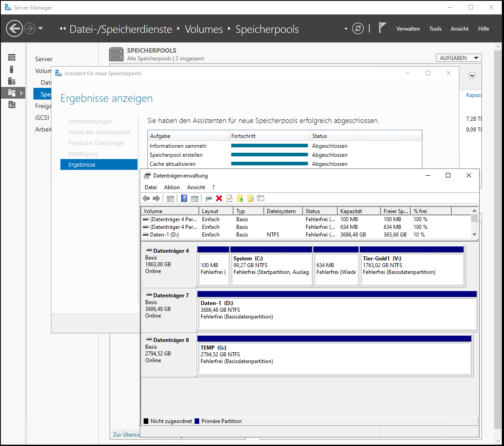Viewport: 504px width, 446px height.
Task: Click the properties checkmark sheet icon
Action: point(229,199)
